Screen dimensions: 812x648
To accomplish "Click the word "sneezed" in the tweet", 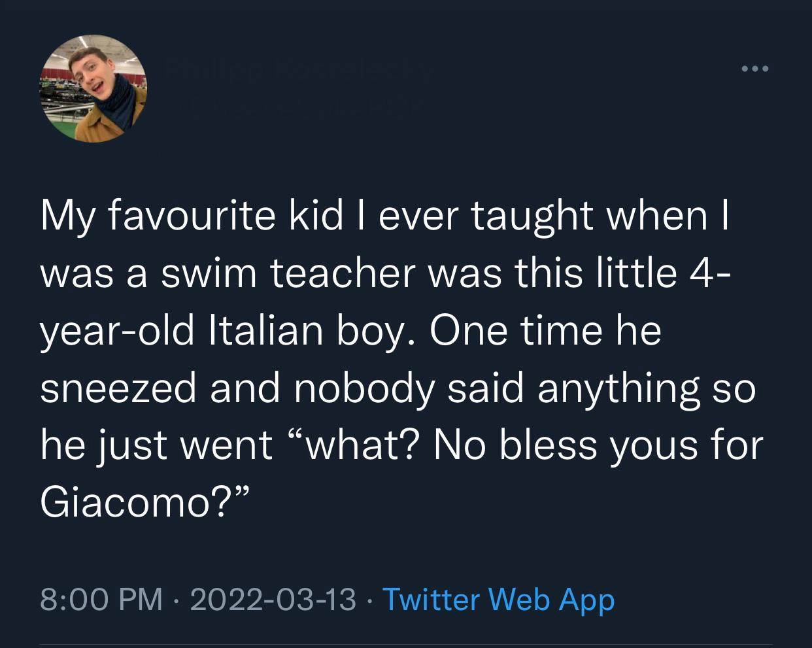I will 120,387.
